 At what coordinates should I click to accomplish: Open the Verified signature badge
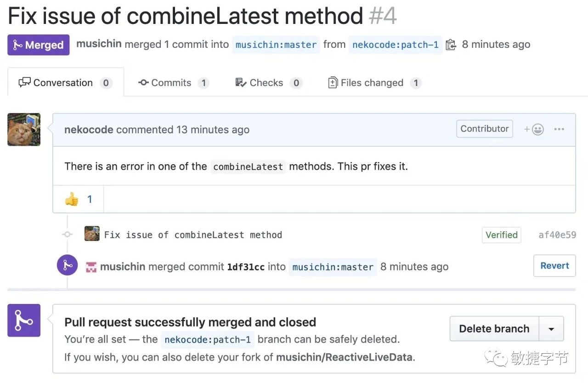tap(501, 235)
